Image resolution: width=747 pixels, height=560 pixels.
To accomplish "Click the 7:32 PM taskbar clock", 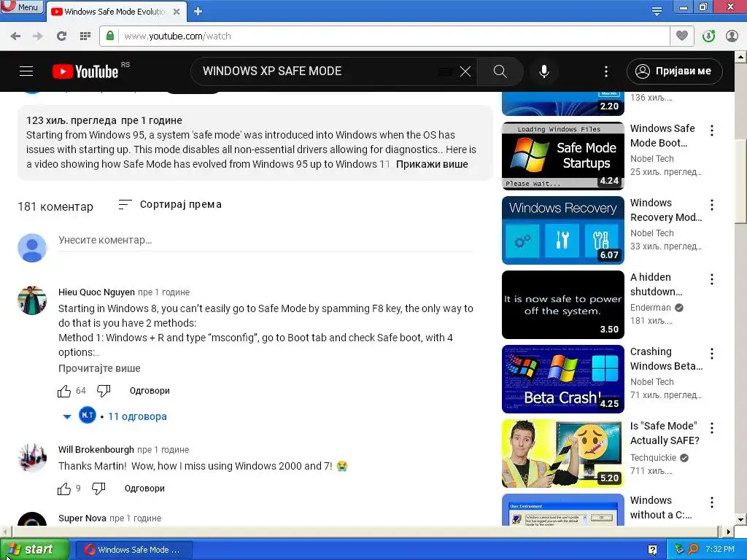I will click(720, 550).
